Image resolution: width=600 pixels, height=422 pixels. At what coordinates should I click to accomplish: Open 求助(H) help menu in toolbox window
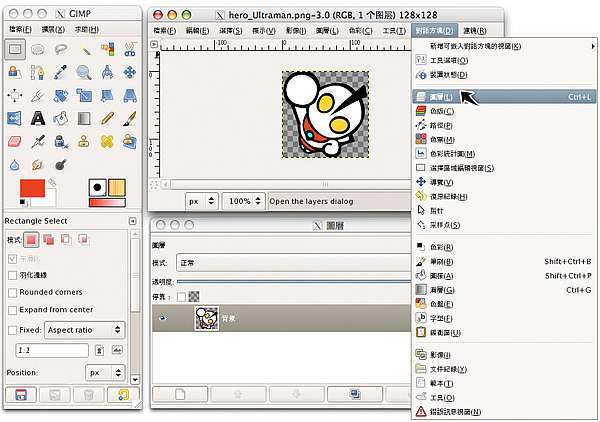86,29
